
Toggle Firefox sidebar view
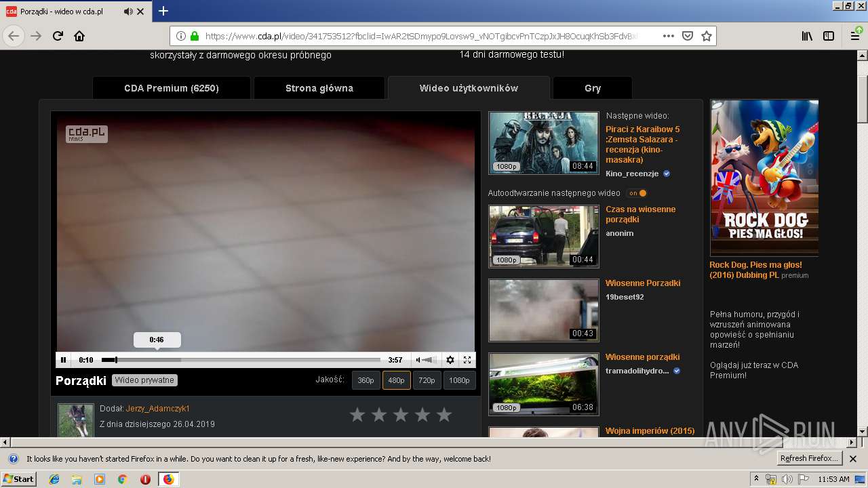[x=829, y=36]
